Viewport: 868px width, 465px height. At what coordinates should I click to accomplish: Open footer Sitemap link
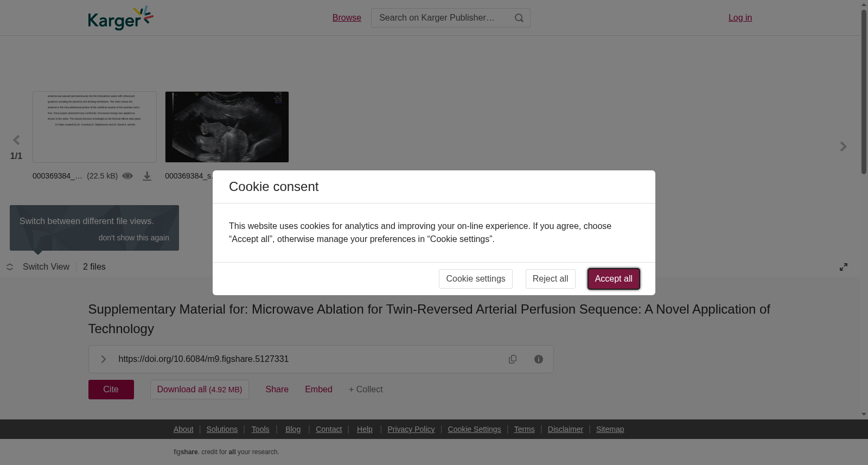[x=610, y=429]
